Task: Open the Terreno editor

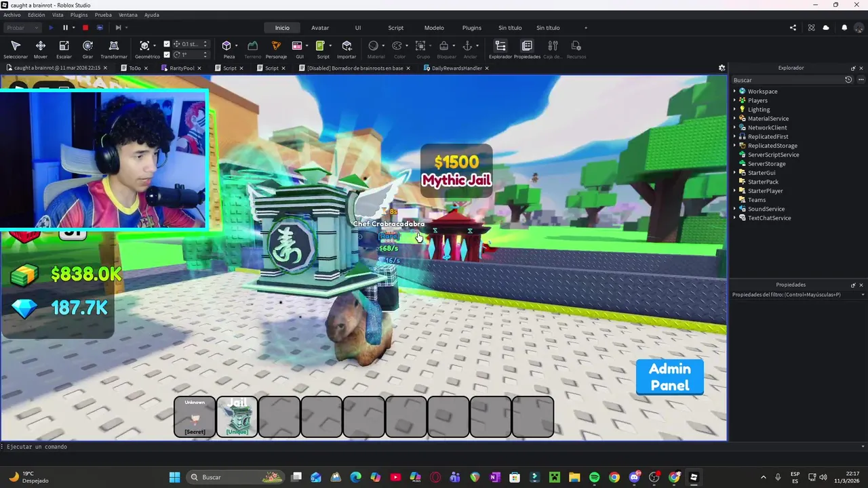Action: (x=252, y=49)
